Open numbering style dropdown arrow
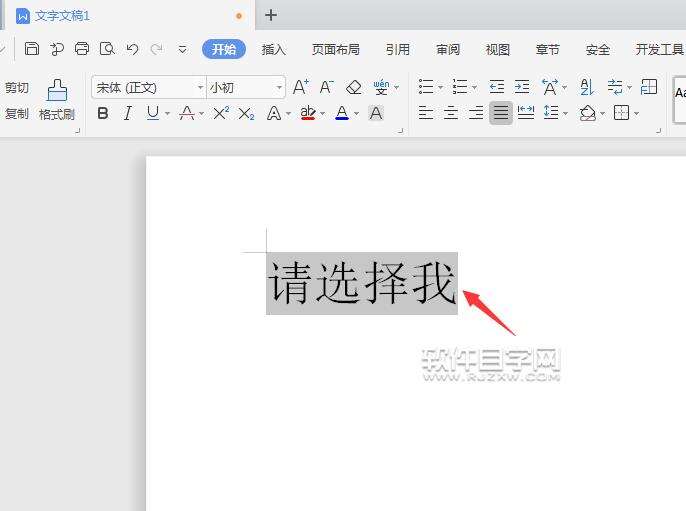This screenshot has width=686, height=511. pyautogui.click(x=474, y=88)
